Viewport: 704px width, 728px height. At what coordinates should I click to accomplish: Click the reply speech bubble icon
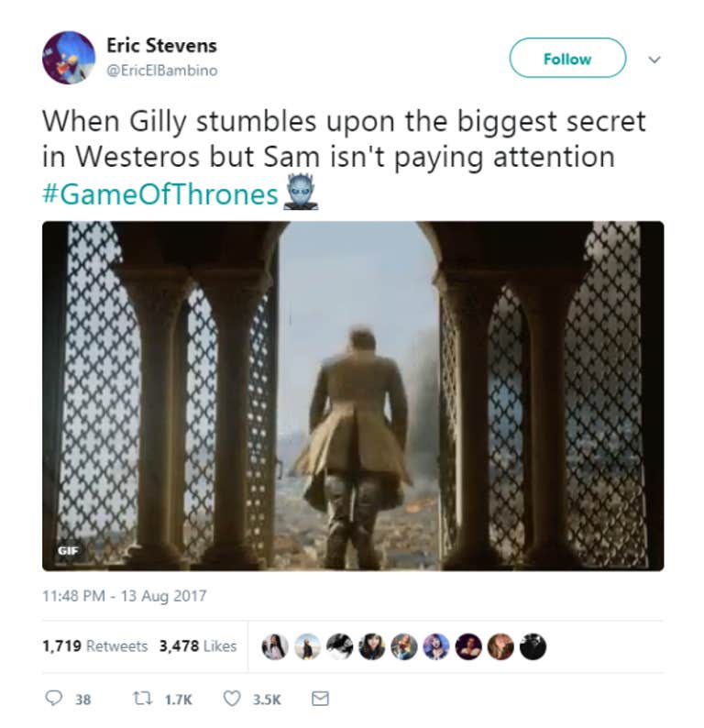(53, 698)
